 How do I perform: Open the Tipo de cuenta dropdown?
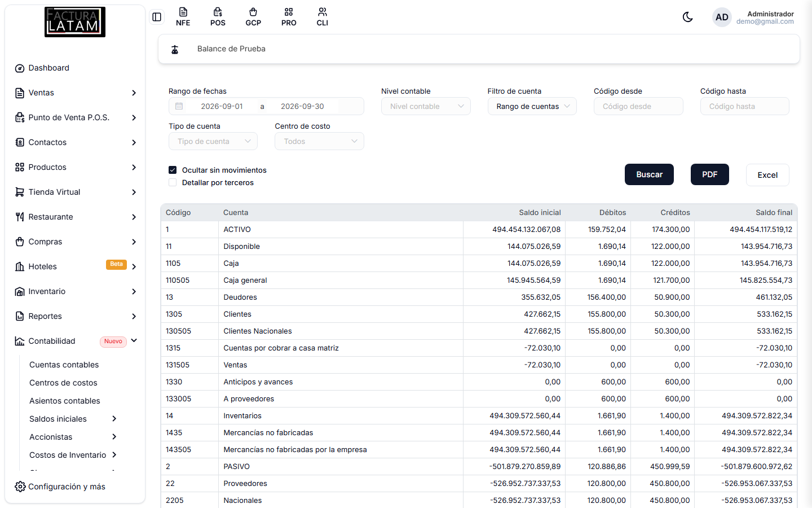[x=213, y=141]
